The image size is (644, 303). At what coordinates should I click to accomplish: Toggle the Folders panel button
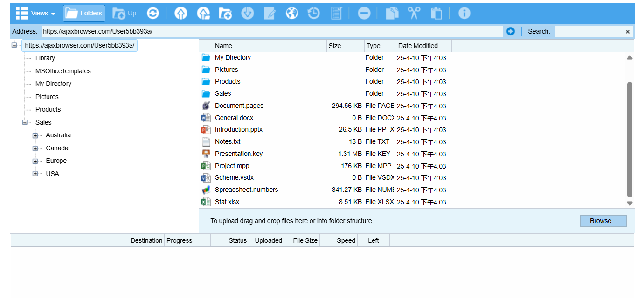(84, 14)
